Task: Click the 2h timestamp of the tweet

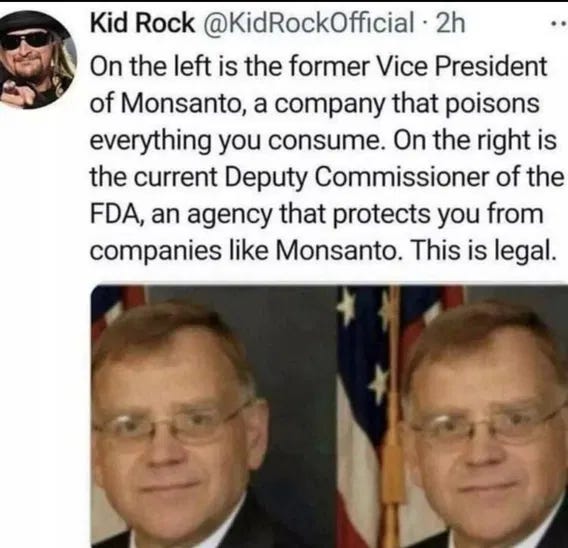Action: coord(450,23)
